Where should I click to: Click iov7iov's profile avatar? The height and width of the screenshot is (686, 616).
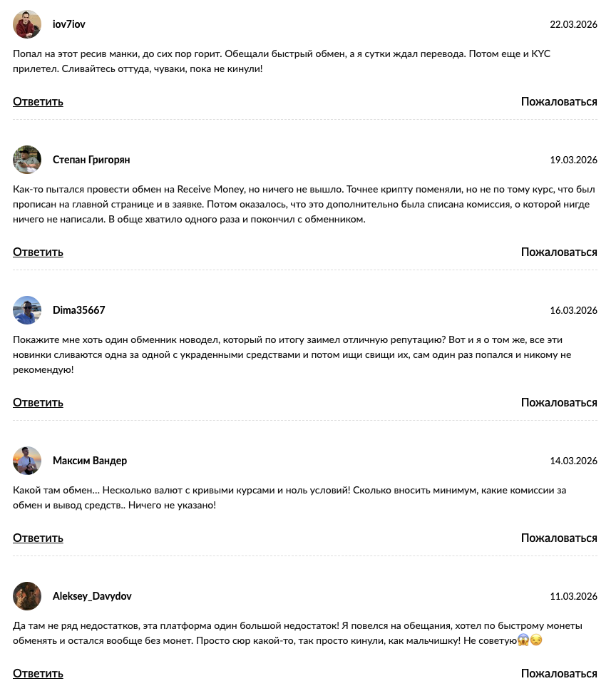click(27, 24)
